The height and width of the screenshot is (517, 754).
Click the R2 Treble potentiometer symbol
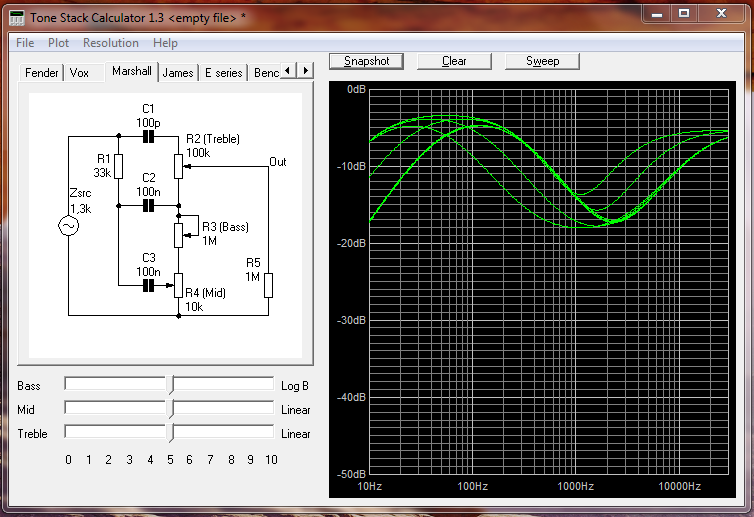pyautogui.click(x=177, y=166)
